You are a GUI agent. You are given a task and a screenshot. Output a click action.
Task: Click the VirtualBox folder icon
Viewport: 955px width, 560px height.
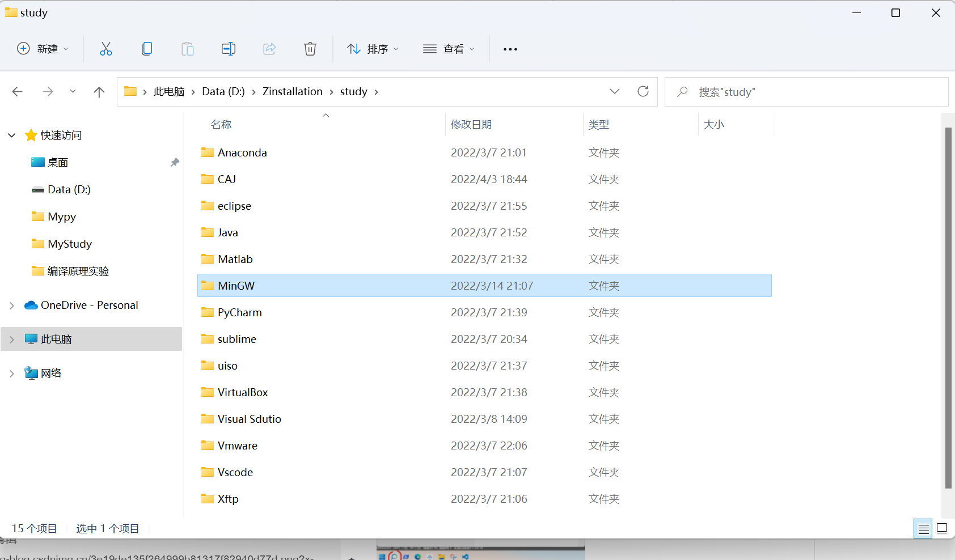pyautogui.click(x=208, y=392)
